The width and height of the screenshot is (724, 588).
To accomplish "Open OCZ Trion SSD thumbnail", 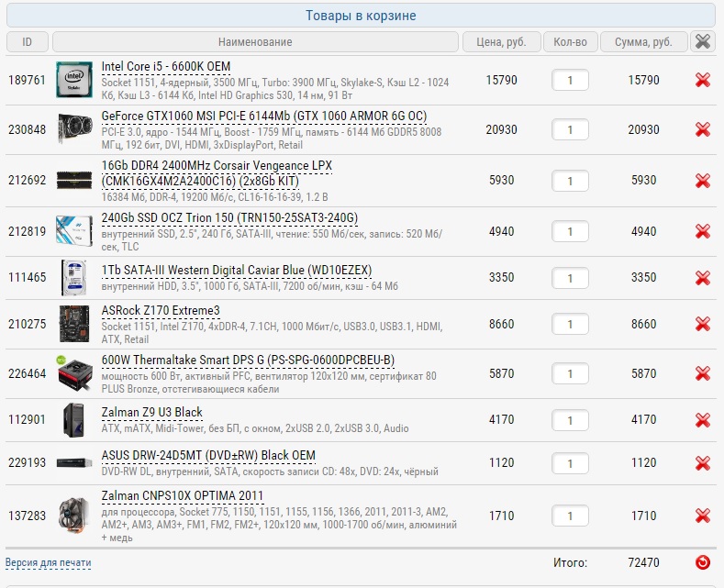I will click(74, 231).
